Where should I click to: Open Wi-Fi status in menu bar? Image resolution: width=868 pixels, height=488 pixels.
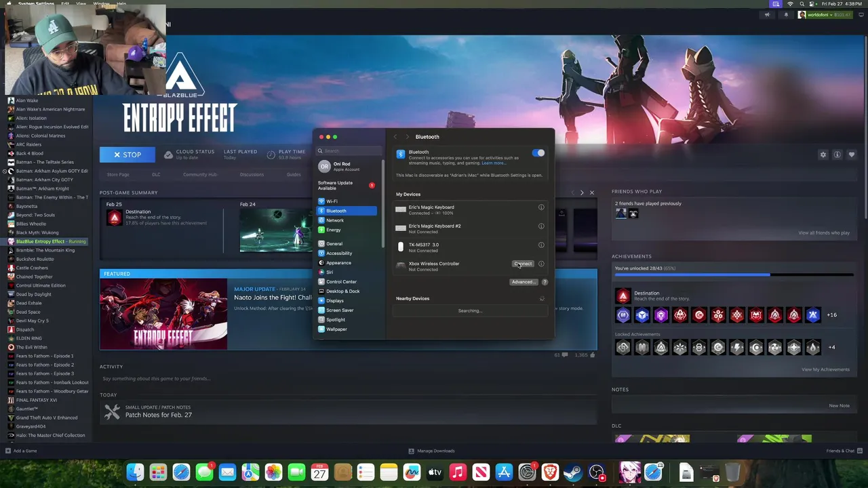click(790, 4)
